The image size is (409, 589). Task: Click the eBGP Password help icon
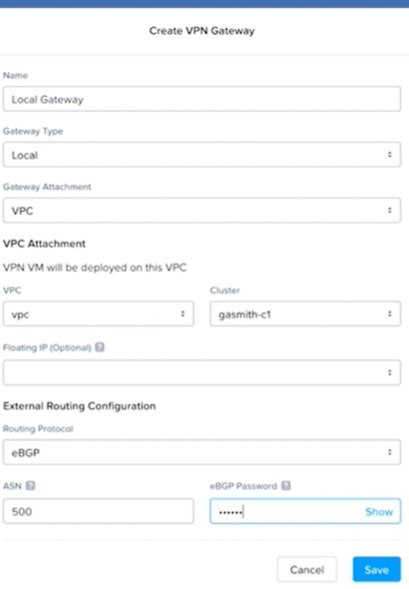pyautogui.click(x=286, y=486)
